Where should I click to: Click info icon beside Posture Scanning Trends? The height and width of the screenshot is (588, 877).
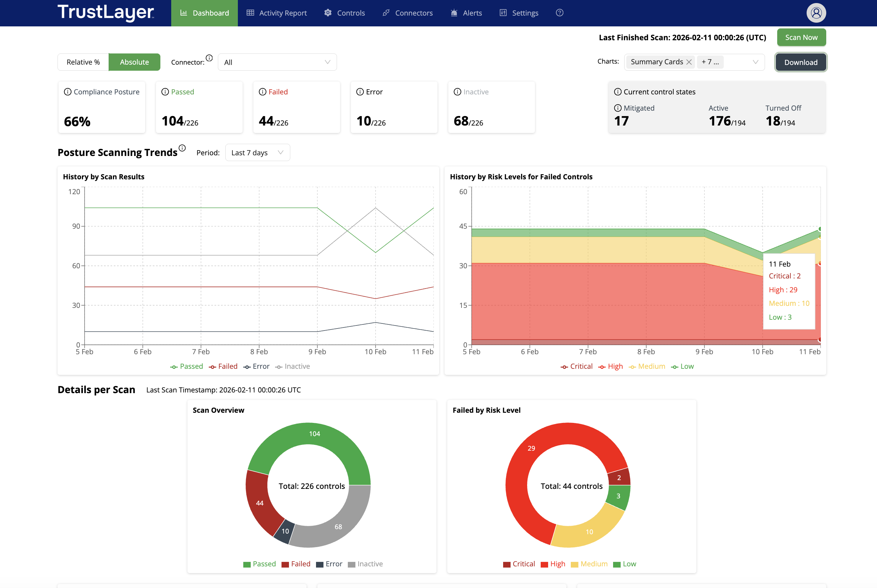pos(182,148)
